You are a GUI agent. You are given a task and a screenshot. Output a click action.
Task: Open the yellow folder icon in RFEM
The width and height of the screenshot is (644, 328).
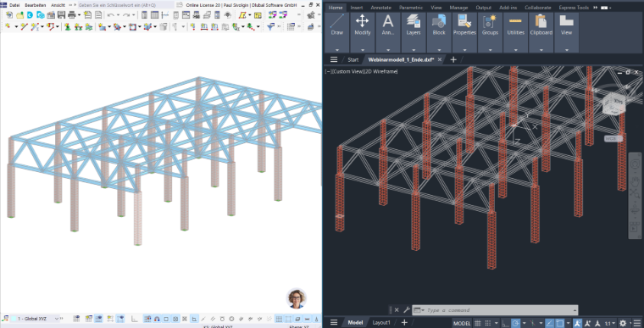(x=19, y=15)
